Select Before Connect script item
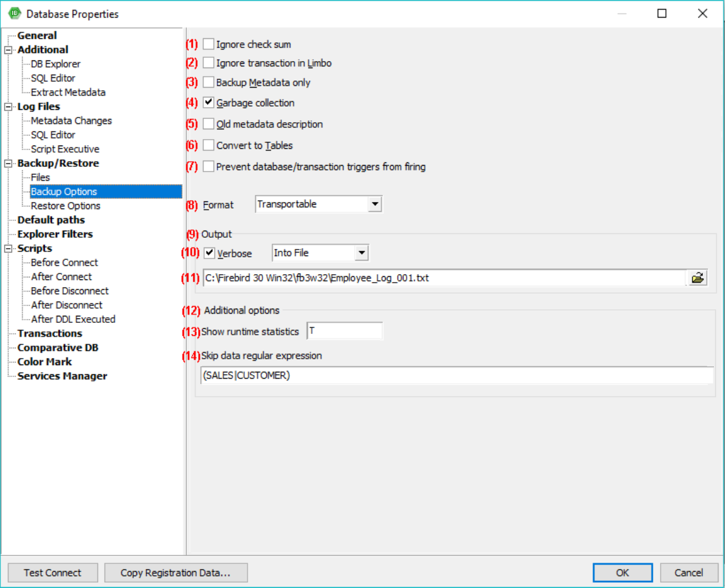Screen dimensions: 725x588 tap(64, 262)
